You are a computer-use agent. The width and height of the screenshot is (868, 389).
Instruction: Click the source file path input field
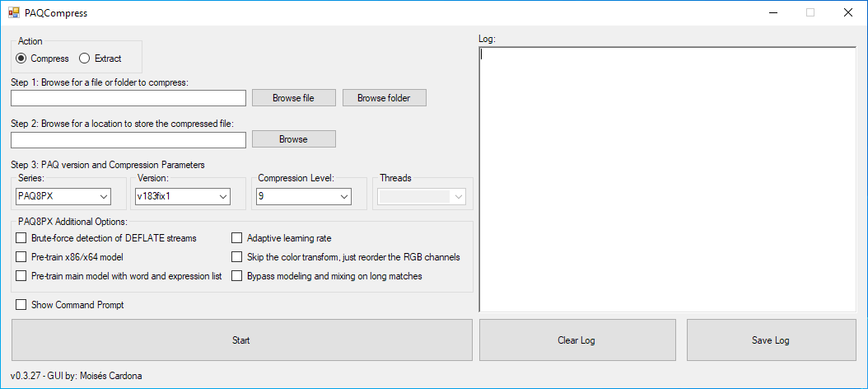tap(128, 98)
